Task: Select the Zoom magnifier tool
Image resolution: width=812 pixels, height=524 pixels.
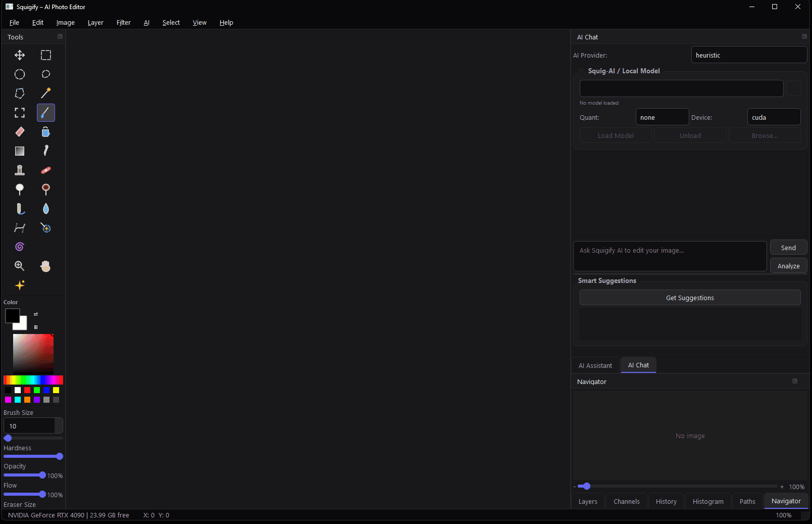Action: (x=20, y=266)
